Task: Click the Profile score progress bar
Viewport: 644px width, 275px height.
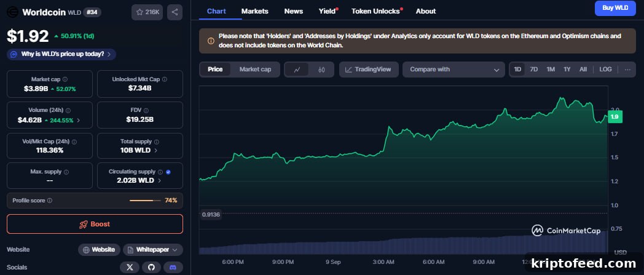Action: click(x=145, y=201)
